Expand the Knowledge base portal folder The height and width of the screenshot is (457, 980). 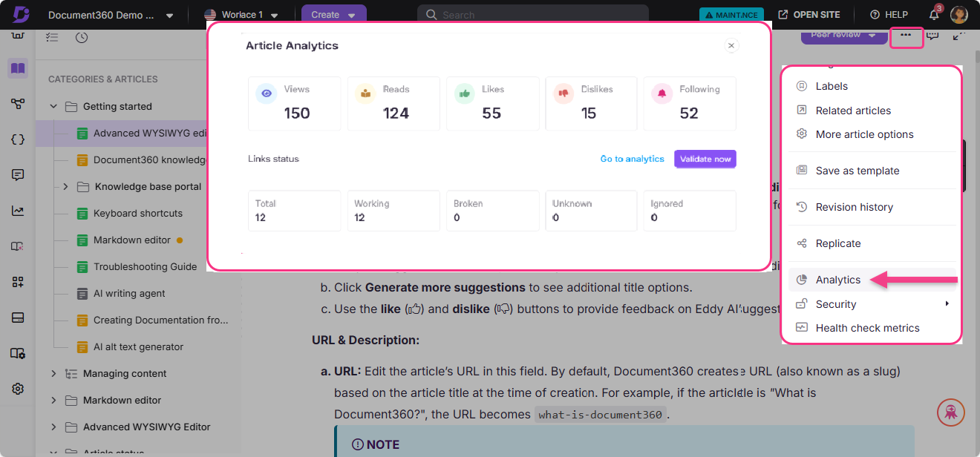pyautogui.click(x=65, y=186)
